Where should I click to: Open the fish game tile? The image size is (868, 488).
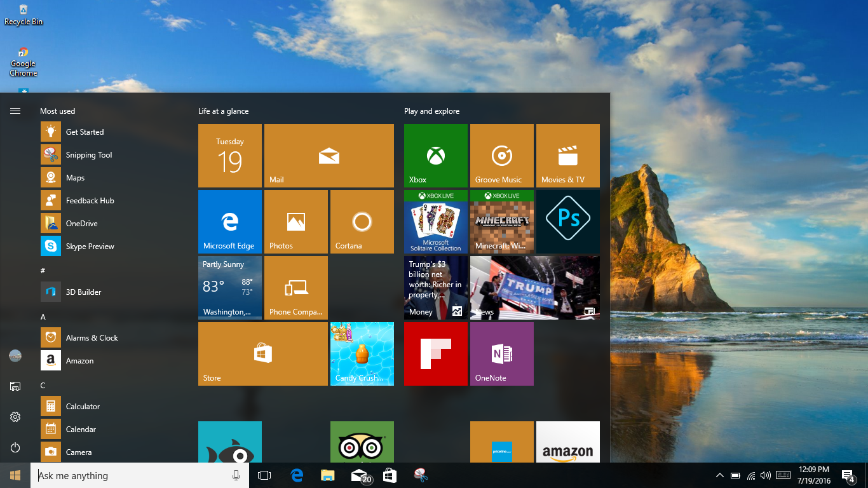[x=230, y=442]
